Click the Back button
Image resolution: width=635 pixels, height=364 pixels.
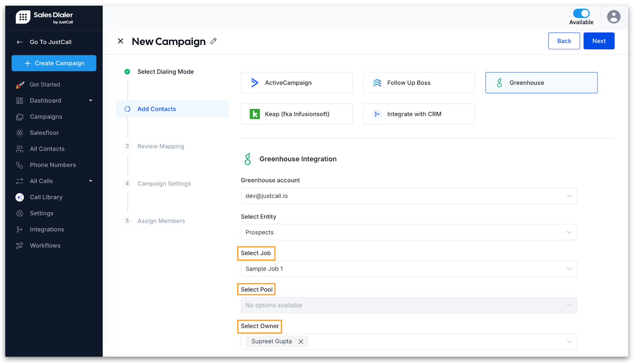point(564,41)
